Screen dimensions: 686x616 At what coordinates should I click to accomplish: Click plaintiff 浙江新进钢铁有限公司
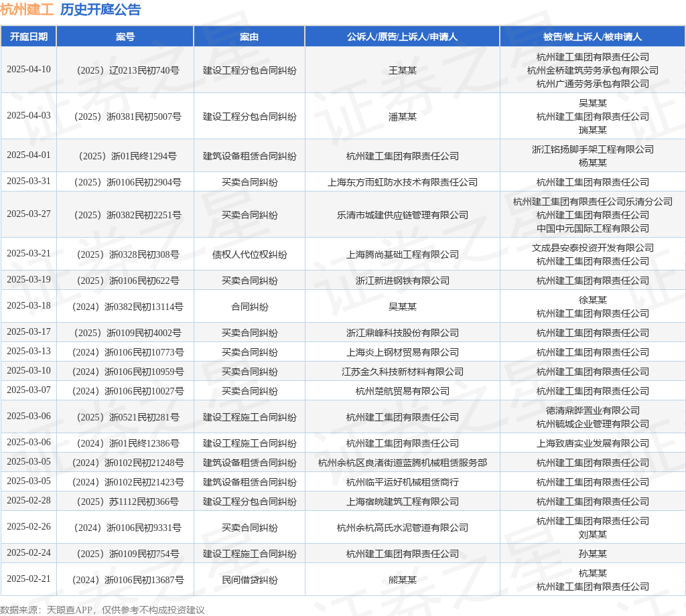point(403,281)
